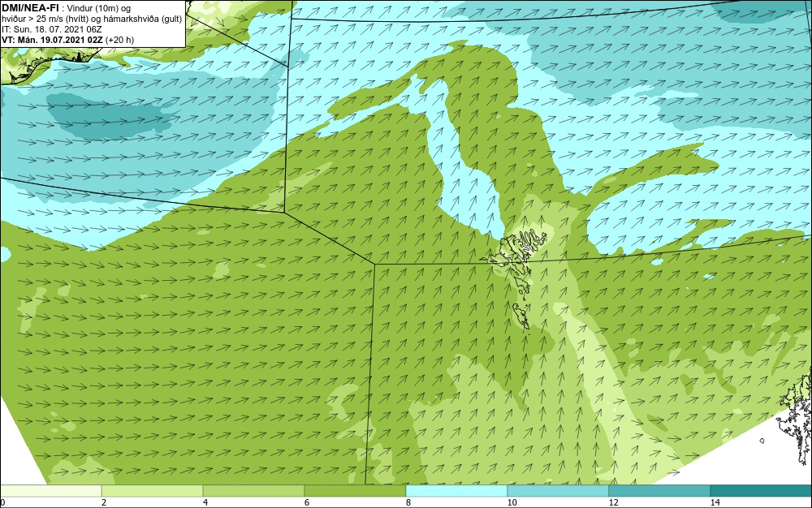The width and height of the screenshot is (812, 508).
Task: Click the legend value label '4'
Action: tap(205, 502)
